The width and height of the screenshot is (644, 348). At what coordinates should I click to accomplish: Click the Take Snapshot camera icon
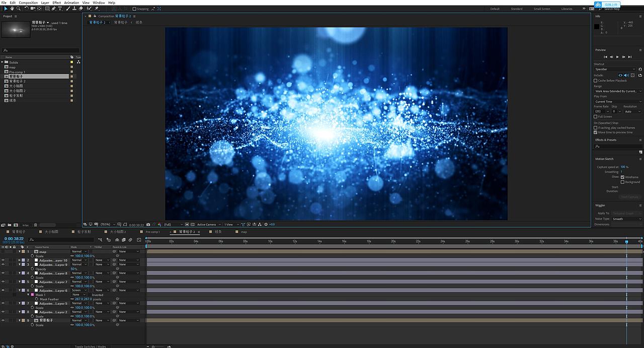(148, 225)
